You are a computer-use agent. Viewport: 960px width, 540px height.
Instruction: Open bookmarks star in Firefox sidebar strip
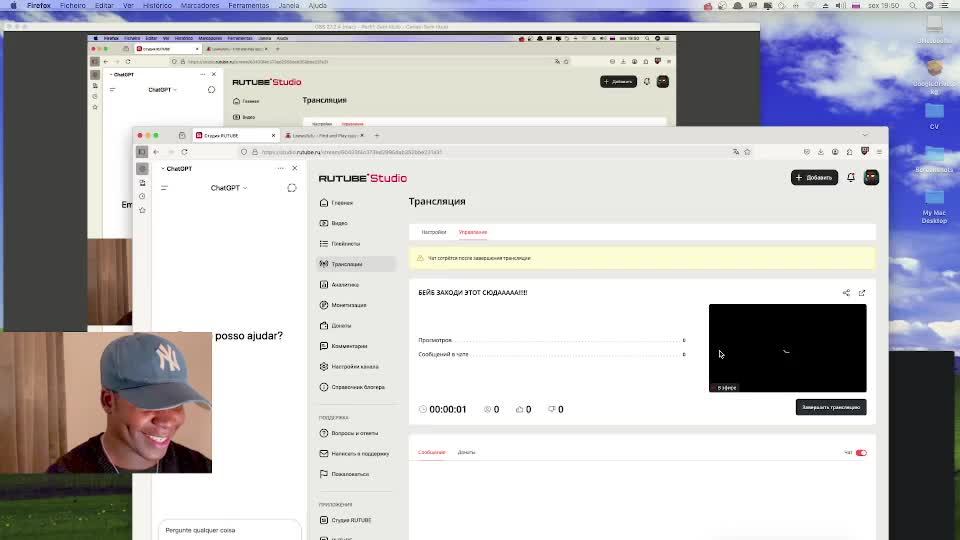click(142, 210)
